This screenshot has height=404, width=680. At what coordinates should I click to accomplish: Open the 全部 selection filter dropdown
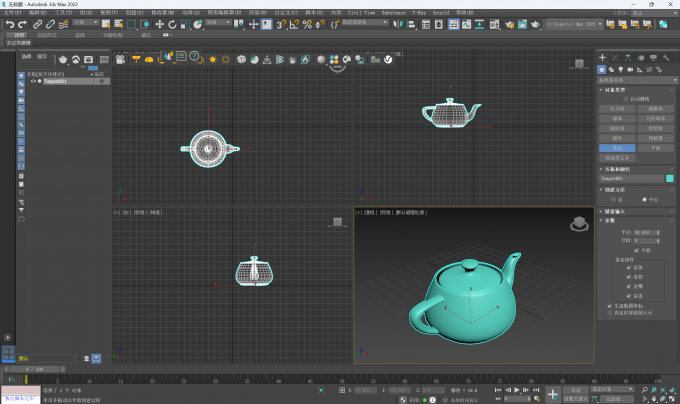tap(85, 22)
